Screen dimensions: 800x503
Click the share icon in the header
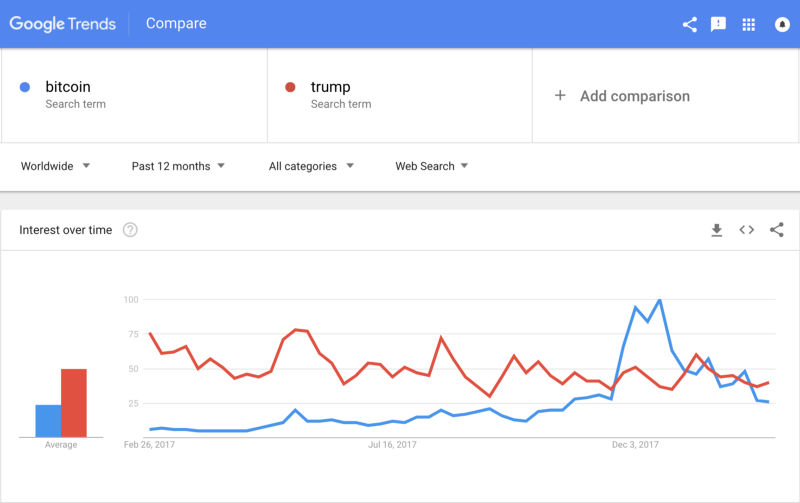(x=690, y=24)
